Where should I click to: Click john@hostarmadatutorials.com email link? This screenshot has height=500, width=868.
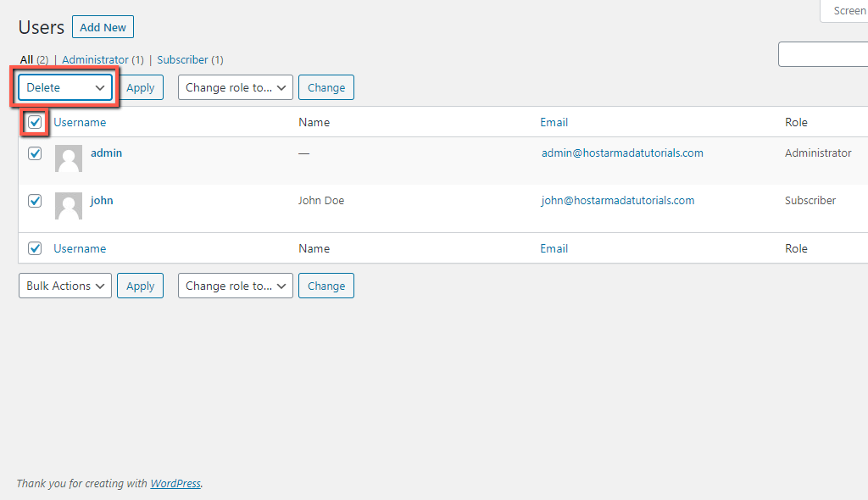point(618,201)
